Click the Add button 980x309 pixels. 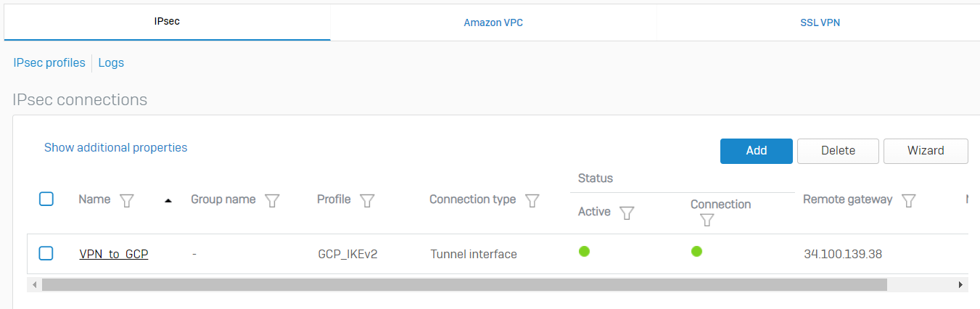pyautogui.click(x=757, y=151)
